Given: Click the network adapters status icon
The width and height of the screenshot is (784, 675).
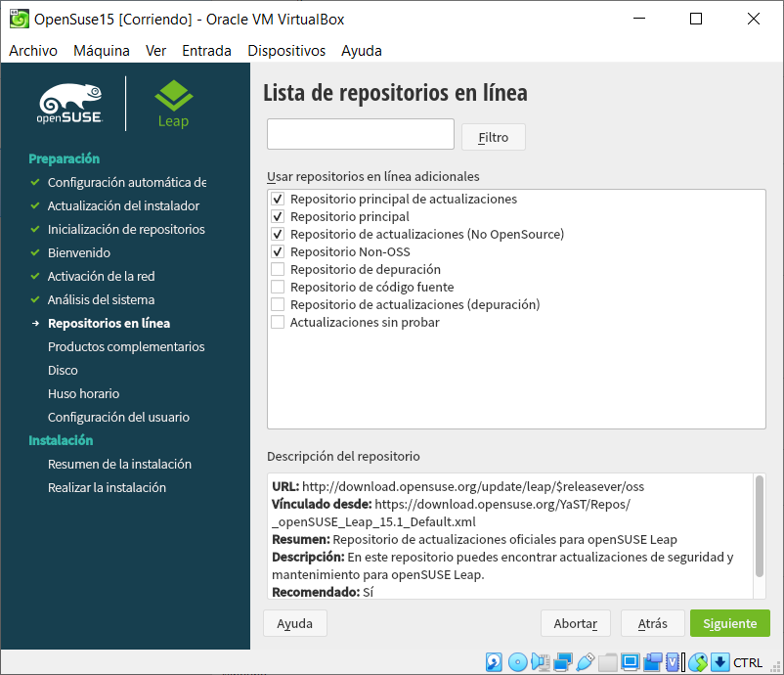Looking at the screenshot, I should (562, 662).
